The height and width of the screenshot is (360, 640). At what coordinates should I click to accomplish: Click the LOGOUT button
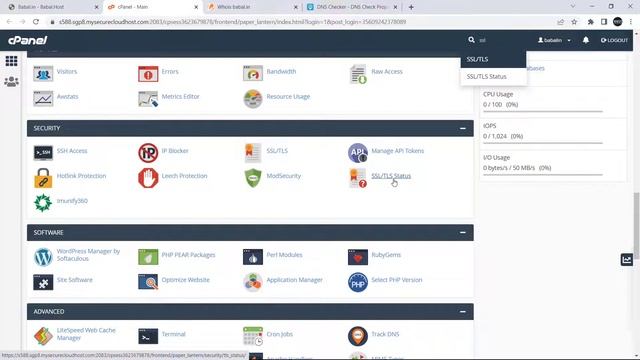(x=614, y=40)
